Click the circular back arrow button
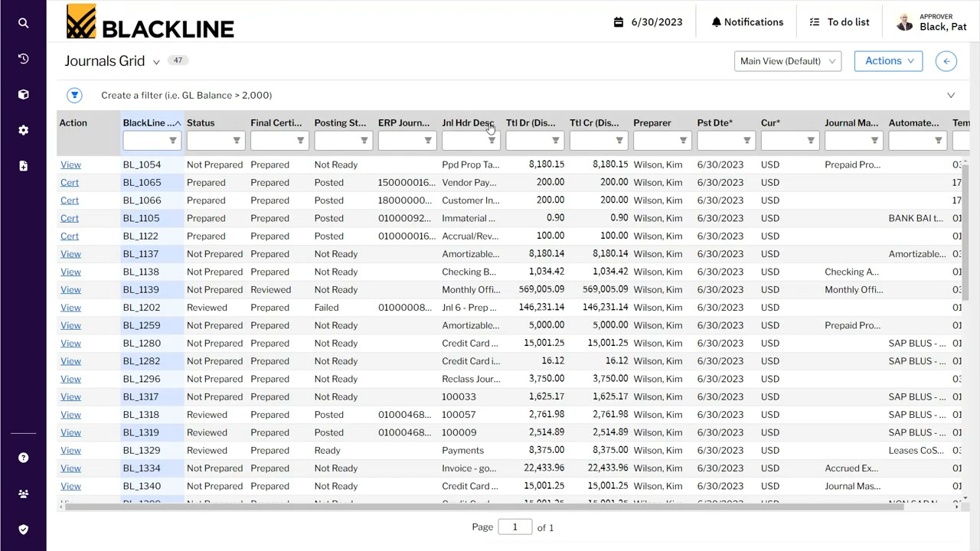 [x=946, y=61]
